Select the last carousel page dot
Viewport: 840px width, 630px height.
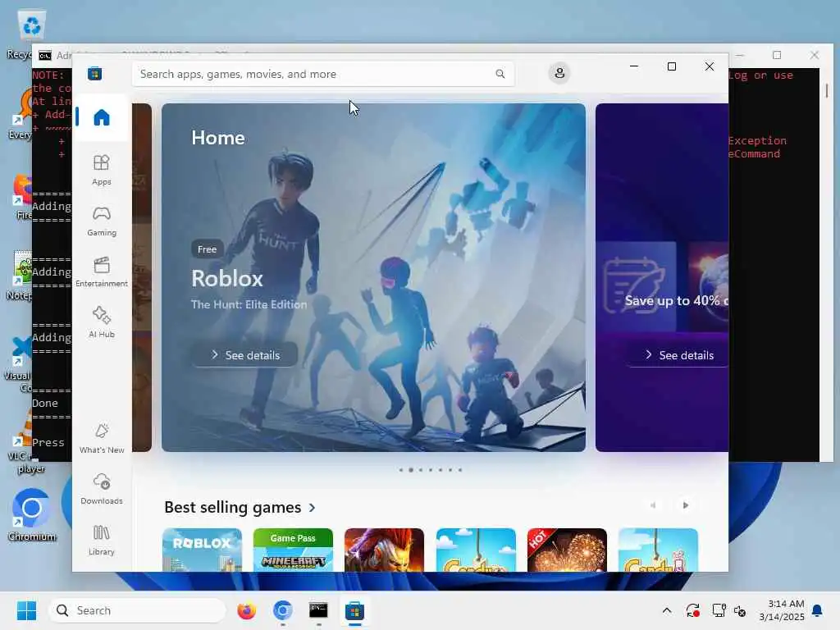click(460, 470)
